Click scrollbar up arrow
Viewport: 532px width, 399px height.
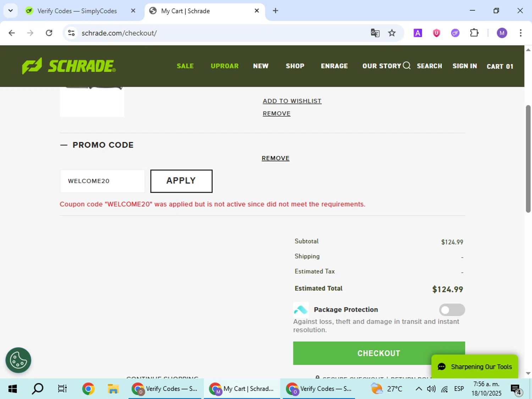(x=528, y=50)
